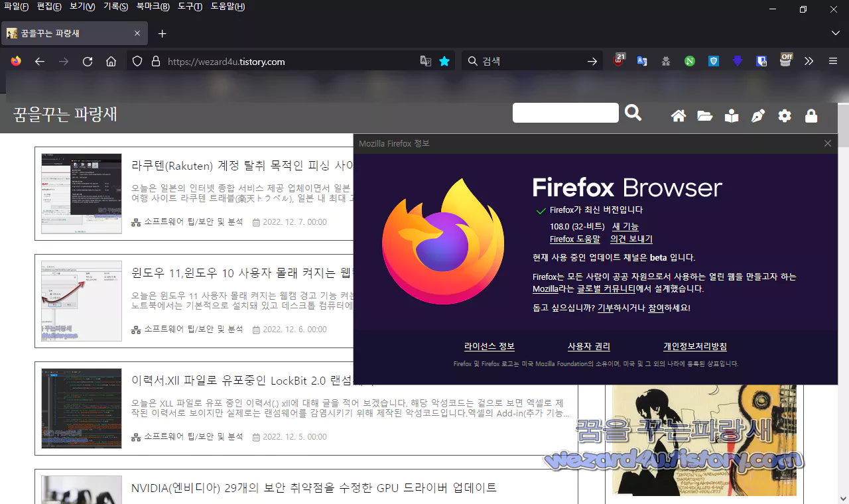Click the blog's white search input box
This screenshot has width=849, height=504.
click(566, 113)
